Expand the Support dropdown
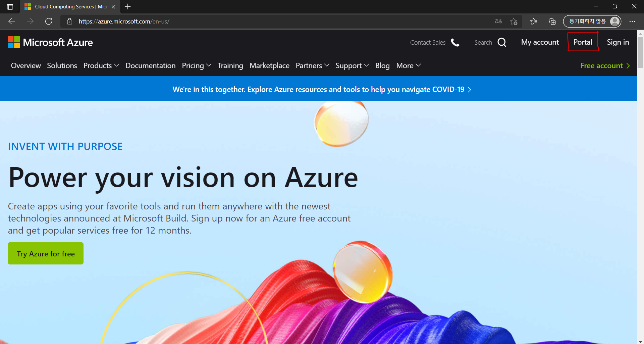Viewport: 644px width, 344px height. pos(352,66)
